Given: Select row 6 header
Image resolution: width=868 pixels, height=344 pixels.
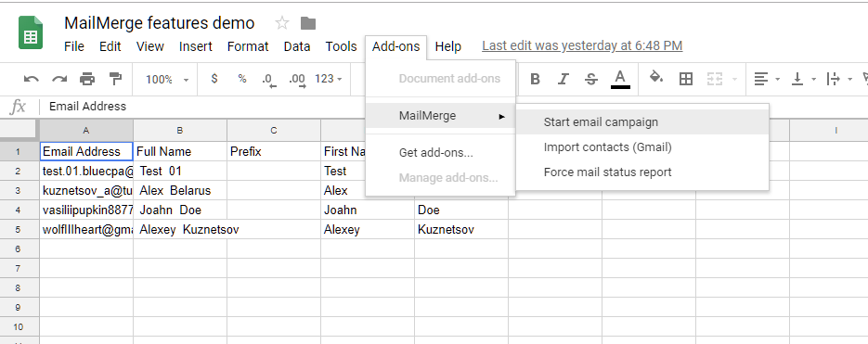Looking at the screenshot, I should 19,248.
